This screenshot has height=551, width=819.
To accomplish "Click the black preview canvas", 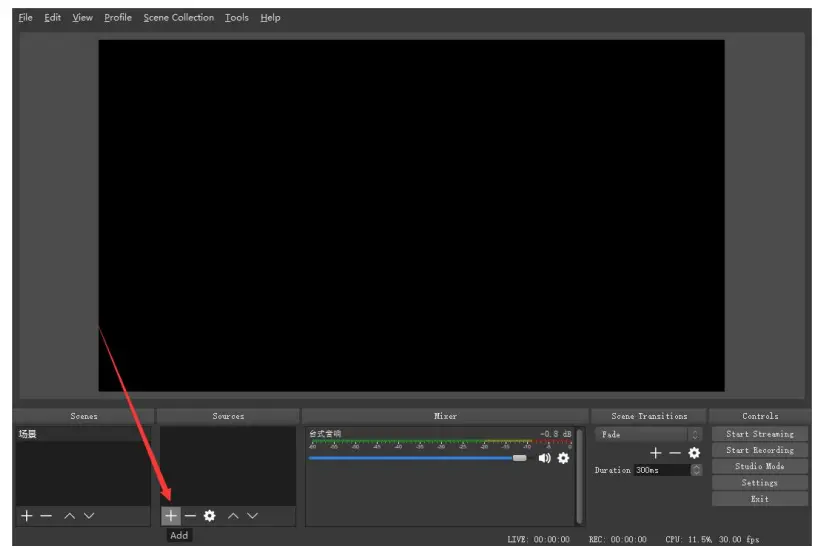I will click(411, 215).
